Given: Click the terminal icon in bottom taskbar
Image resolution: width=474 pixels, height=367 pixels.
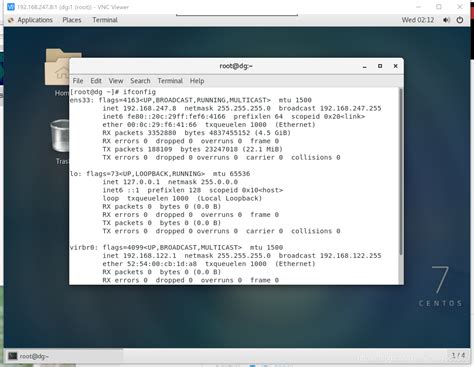Looking at the screenshot, I should pos(13,356).
